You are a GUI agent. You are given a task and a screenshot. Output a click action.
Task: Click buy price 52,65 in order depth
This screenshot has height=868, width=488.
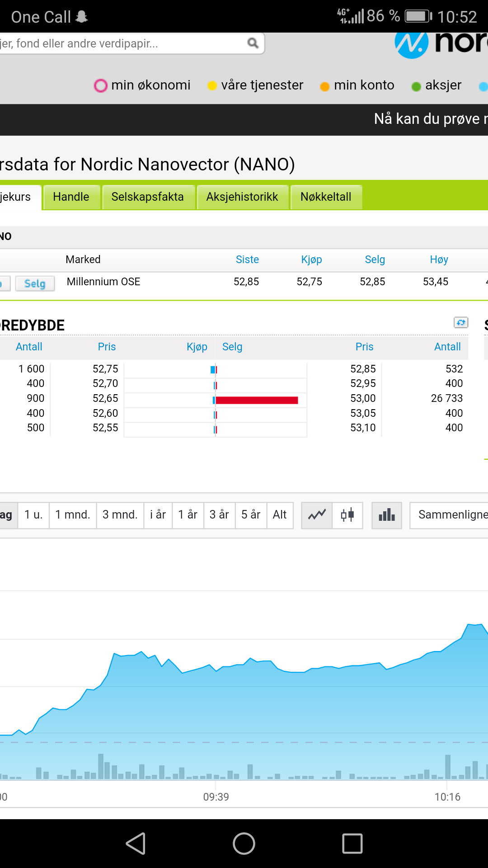pos(105,398)
